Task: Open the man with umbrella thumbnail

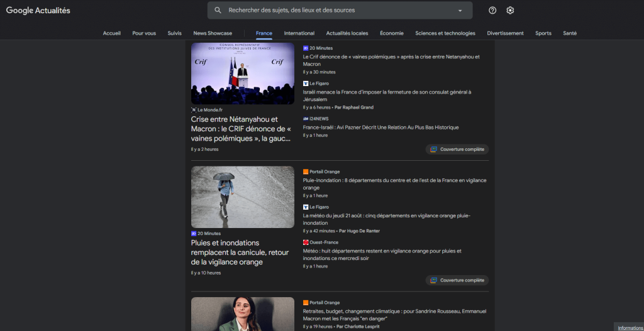Action: [x=243, y=197]
